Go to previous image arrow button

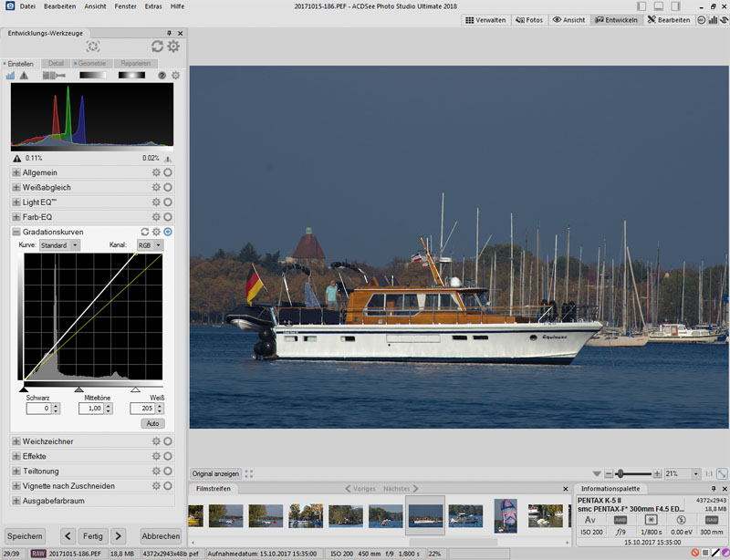click(x=68, y=535)
